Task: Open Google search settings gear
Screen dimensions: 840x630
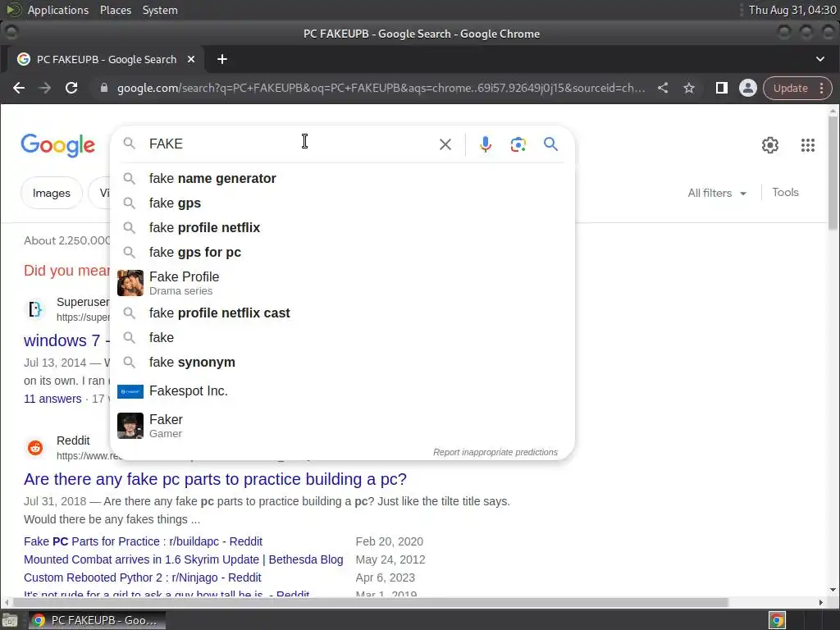Action: coord(769,144)
